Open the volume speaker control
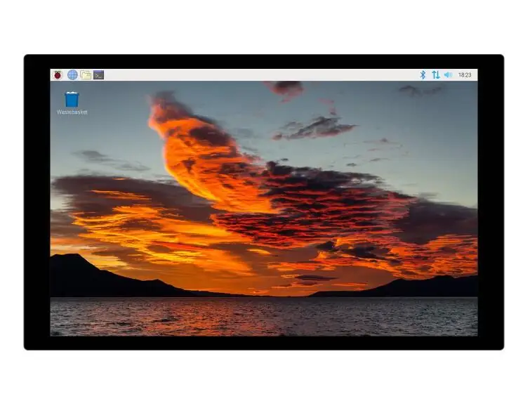530x420 pixels. [x=448, y=74]
